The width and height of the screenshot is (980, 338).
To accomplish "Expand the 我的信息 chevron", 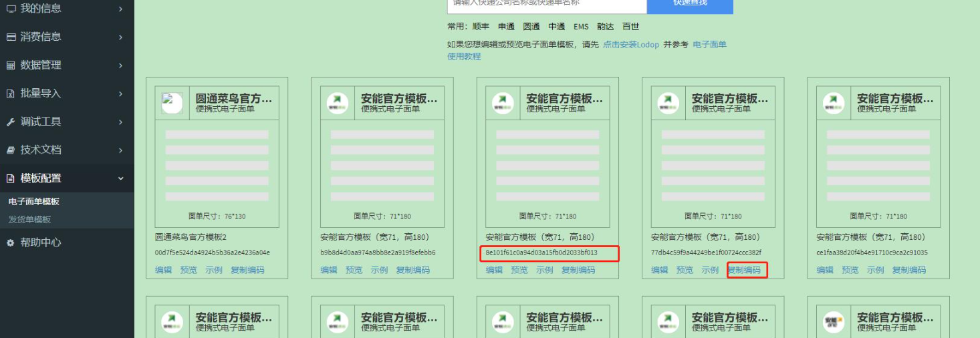I will point(120,9).
